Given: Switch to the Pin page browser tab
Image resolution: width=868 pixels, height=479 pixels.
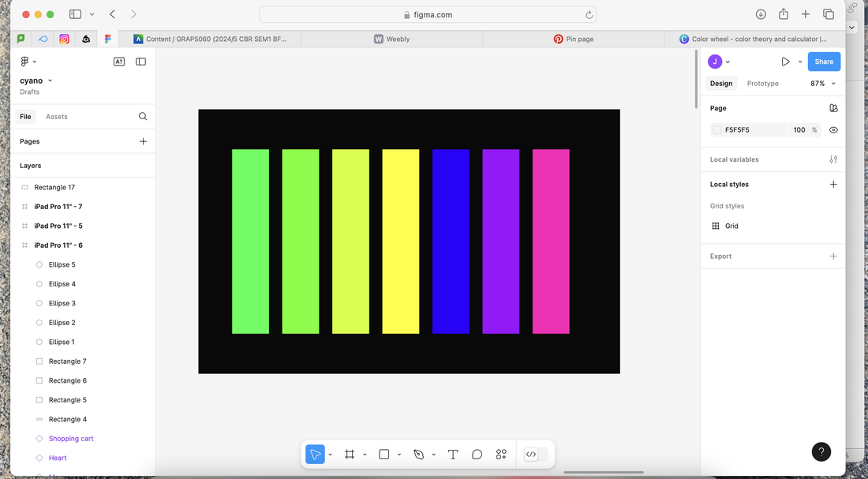Looking at the screenshot, I should click(574, 39).
